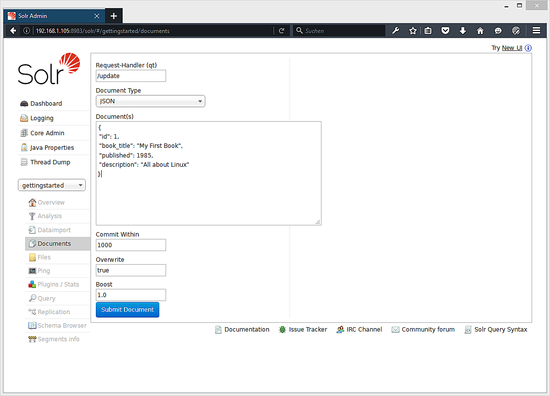The height and width of the screenshot is (396, 550).
Task: Open the Replication page
Action: [x=49, y=312]
